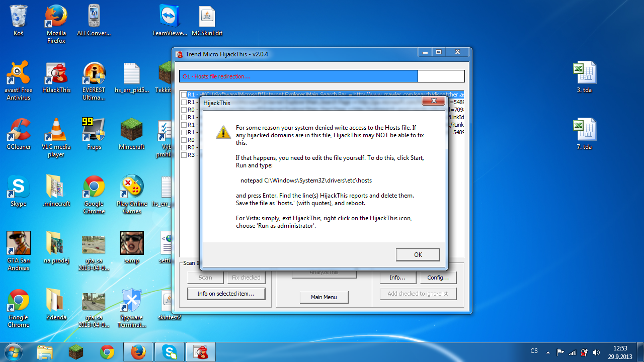Select the GTA San Andreas desktop shortcut
The width and height of the screenshot is (644, 362).
tap(19, 251)
